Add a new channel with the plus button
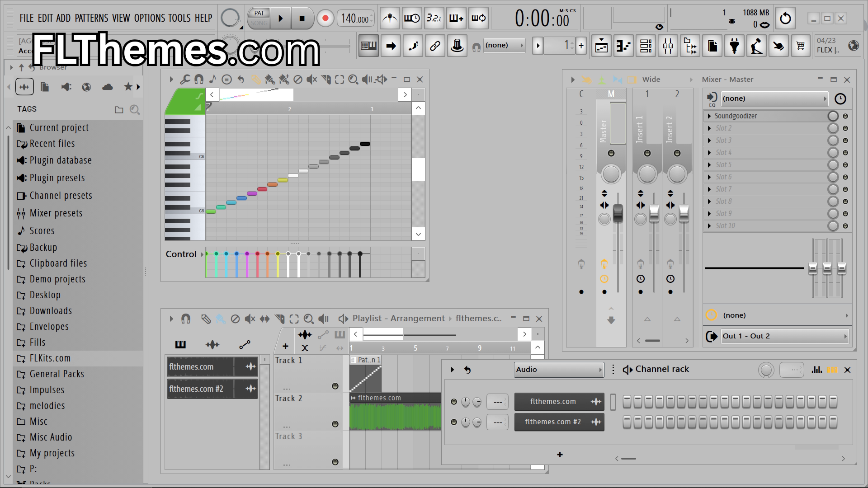868x488 pixels. (x=560, y=455)
